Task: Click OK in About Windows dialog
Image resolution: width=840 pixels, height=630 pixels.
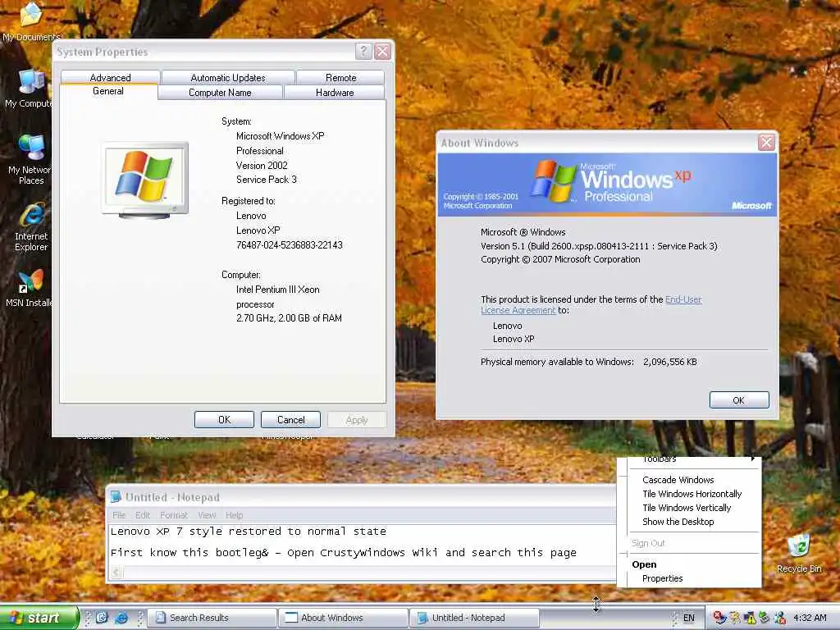Action: pos(739,400)
